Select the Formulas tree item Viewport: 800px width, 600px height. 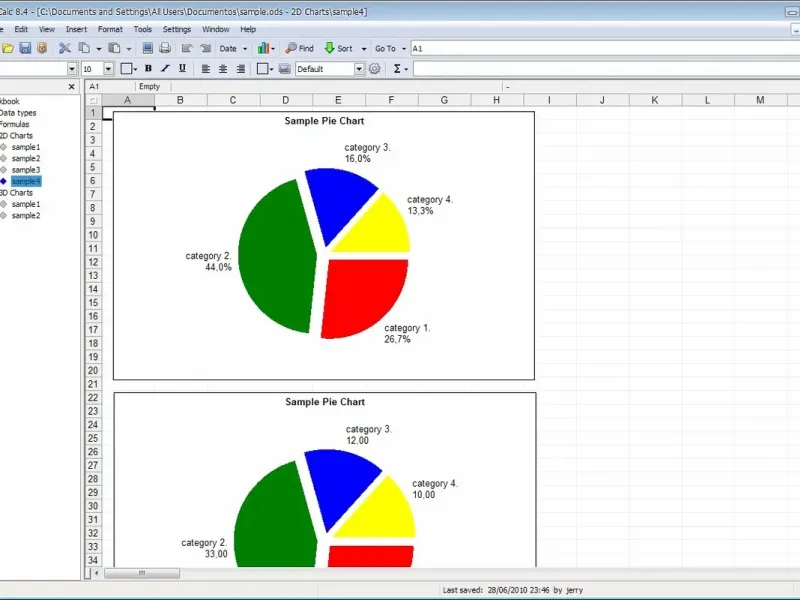[x=14, y=124]
